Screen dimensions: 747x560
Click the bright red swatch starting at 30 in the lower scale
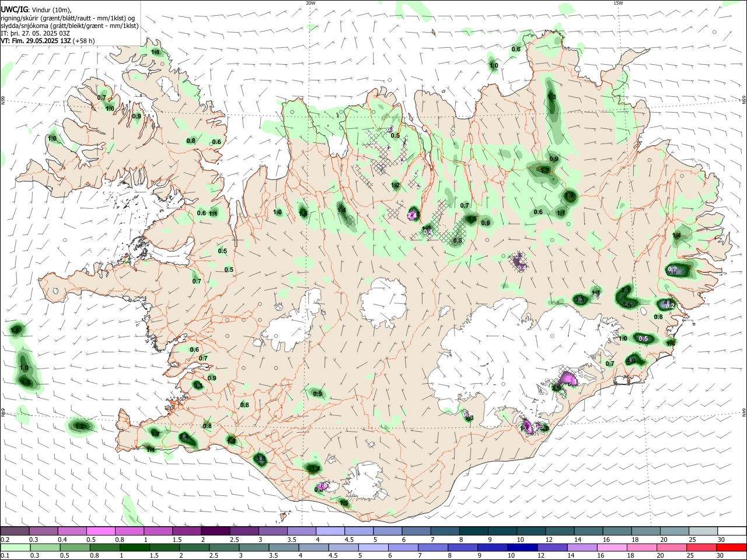click(x=731, y=547)
